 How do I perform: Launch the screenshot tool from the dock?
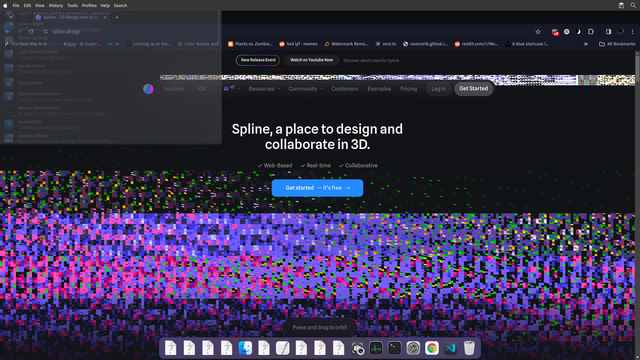(357, 349)
